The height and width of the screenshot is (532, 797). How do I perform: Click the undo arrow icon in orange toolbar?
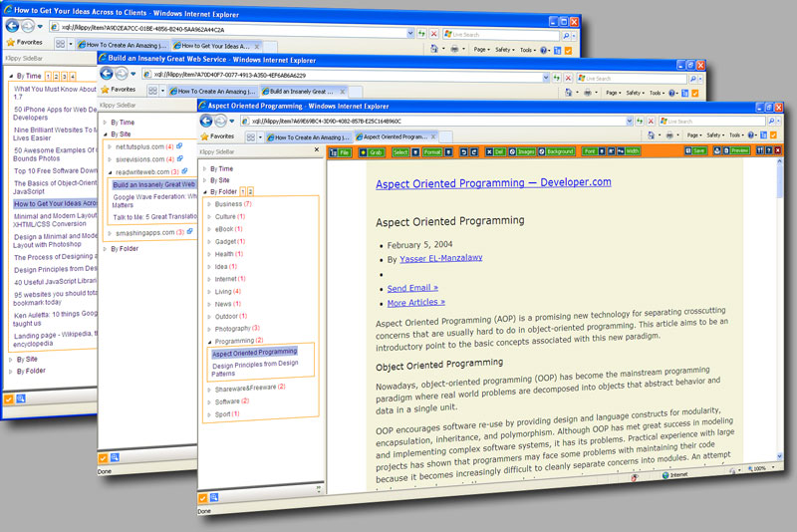tap(463, 151)
